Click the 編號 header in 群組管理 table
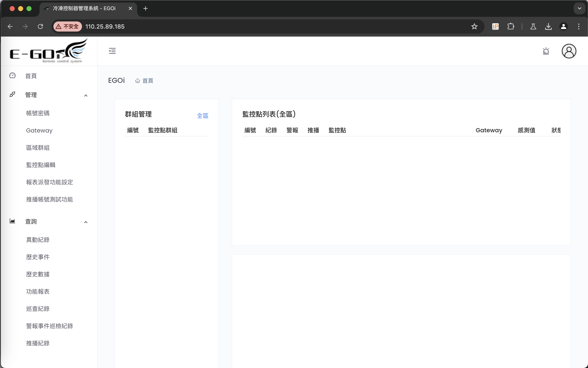588x368 pixels. 133,130
